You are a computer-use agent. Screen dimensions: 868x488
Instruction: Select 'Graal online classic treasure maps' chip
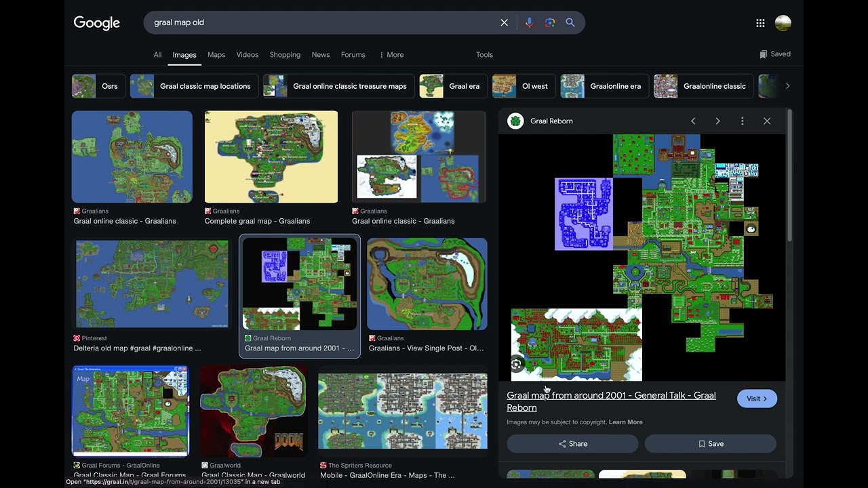338,86
